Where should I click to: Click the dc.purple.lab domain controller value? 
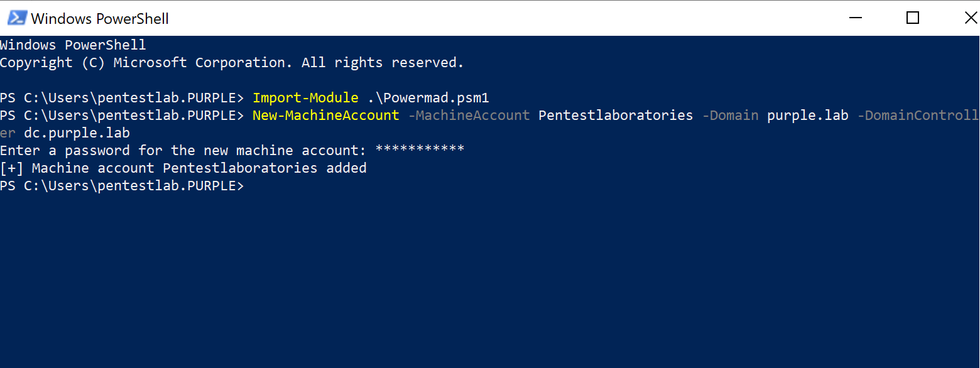click(x=77, y=133)
